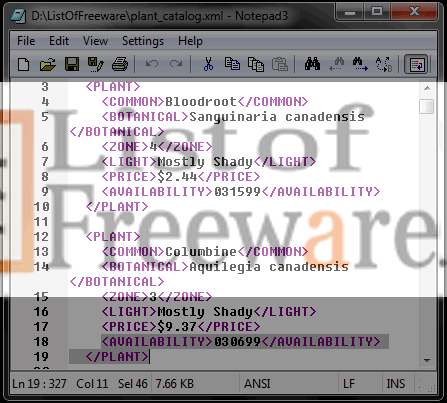Click scrollbar down arrow

click(x=427, y=360)
